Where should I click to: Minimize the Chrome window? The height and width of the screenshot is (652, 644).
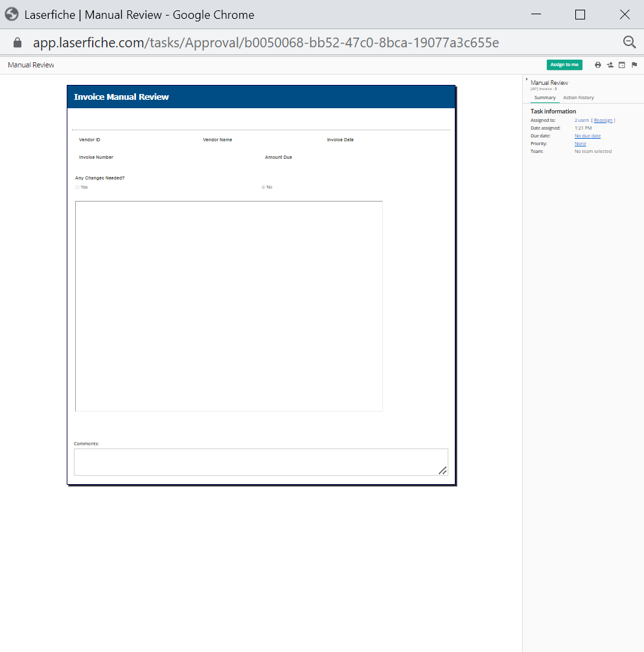click(x=536, y=14)
